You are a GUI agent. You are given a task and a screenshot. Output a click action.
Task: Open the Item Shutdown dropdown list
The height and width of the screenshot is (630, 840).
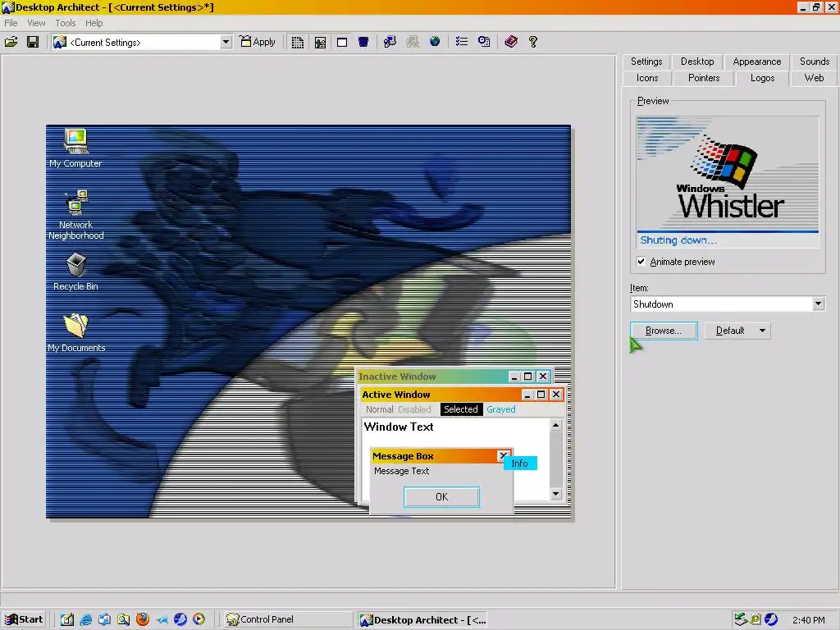(818, 304)
